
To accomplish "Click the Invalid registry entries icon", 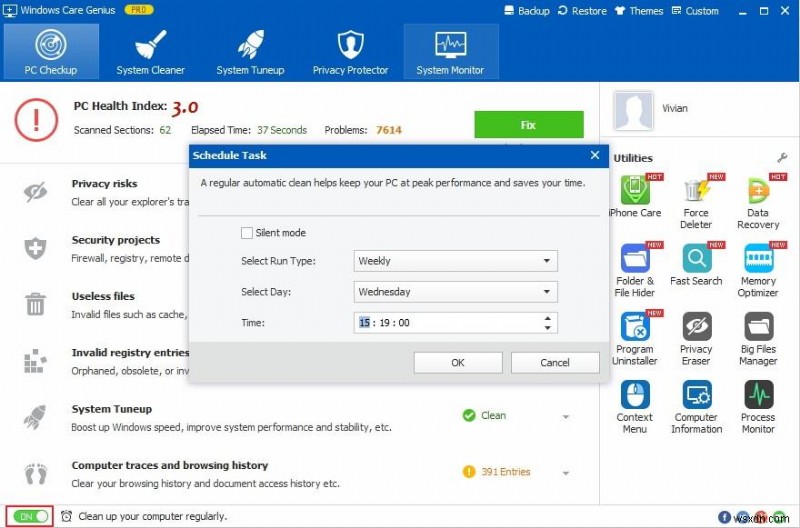I will (35, 361).
